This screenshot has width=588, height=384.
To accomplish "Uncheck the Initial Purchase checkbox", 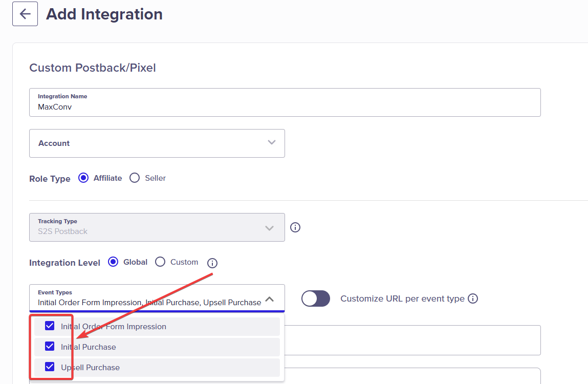I will pyautogui.click(x=50, y=347).
